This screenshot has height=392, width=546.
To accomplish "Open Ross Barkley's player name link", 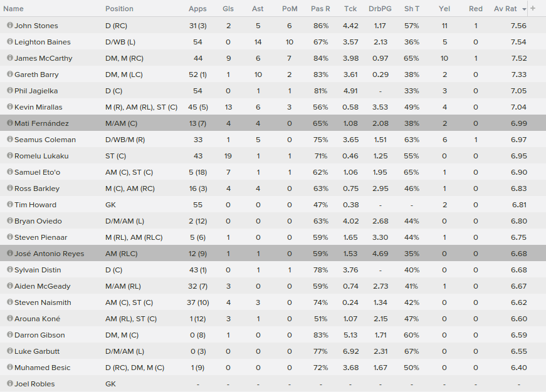I will (37, 188).
